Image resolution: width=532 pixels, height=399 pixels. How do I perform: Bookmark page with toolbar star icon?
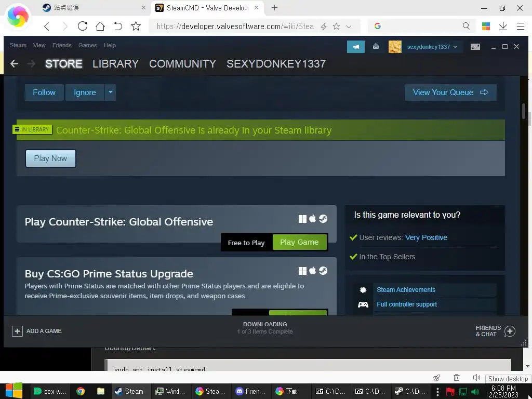pos(136,26)
